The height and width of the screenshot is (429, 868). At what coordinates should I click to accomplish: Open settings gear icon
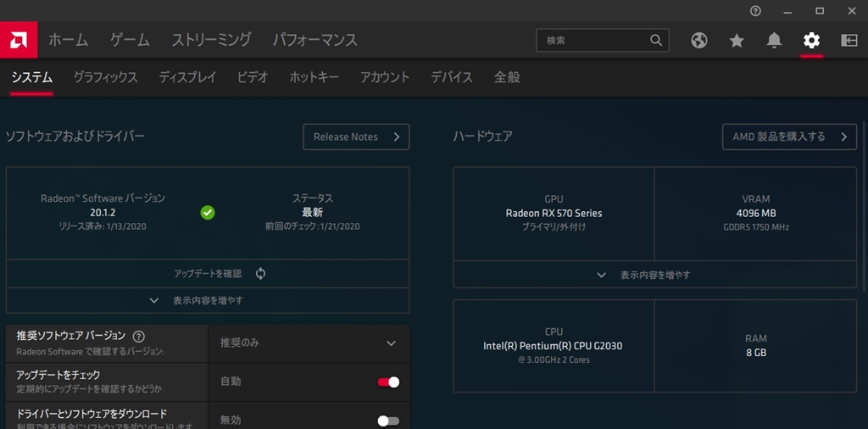pyautogui.click(x=811, y=40)
